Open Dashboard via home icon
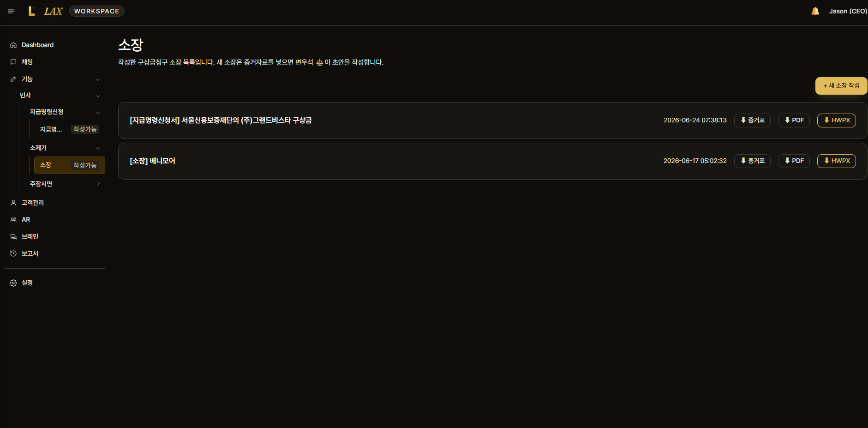The image size is (868, 428). pos(13,45)
